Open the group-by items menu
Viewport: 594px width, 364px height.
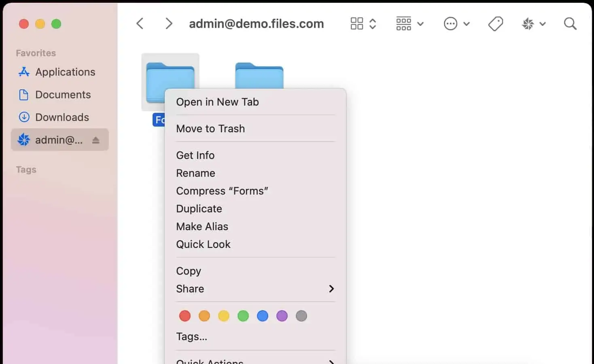(403, 24)
